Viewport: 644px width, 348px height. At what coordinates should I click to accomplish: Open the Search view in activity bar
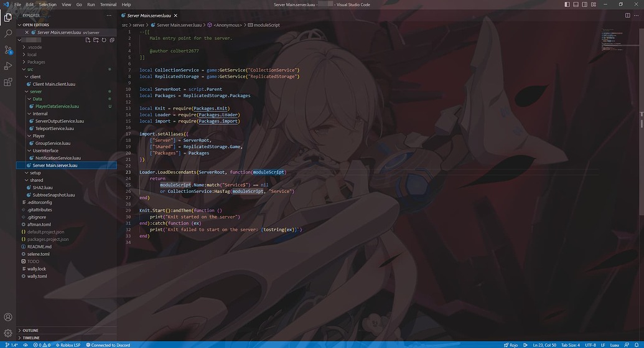(x=8, y=34)
